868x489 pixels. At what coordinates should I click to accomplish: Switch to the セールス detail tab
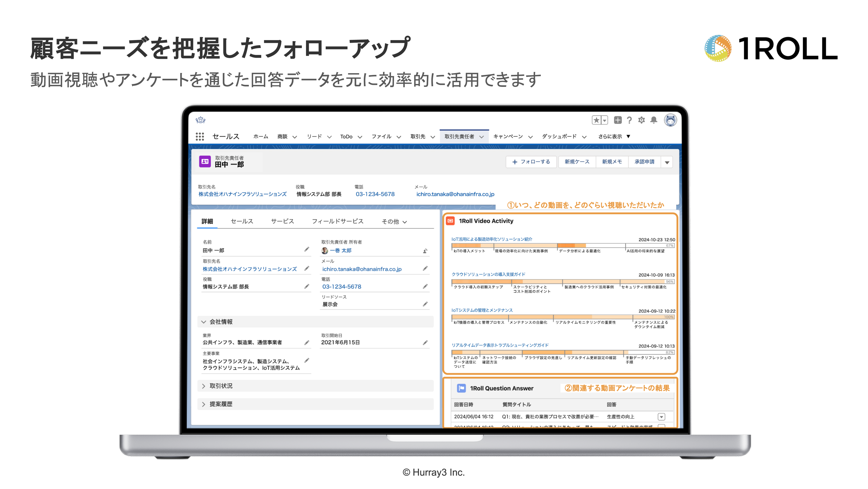coord(242,221)
